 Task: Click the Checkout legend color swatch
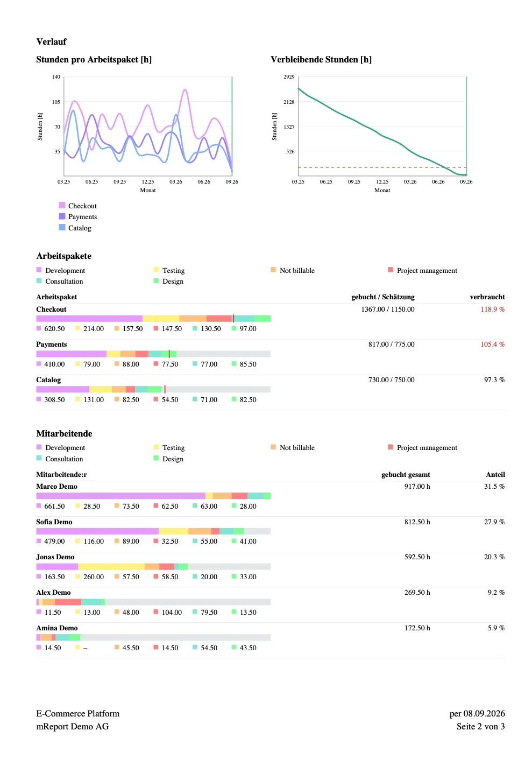pos(62,205)
